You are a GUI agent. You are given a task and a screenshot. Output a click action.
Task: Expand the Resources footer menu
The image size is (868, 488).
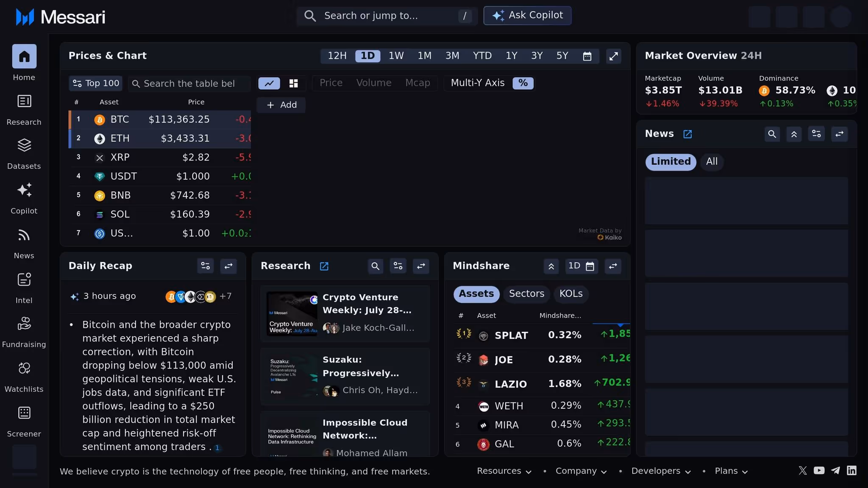click(504, 471)
